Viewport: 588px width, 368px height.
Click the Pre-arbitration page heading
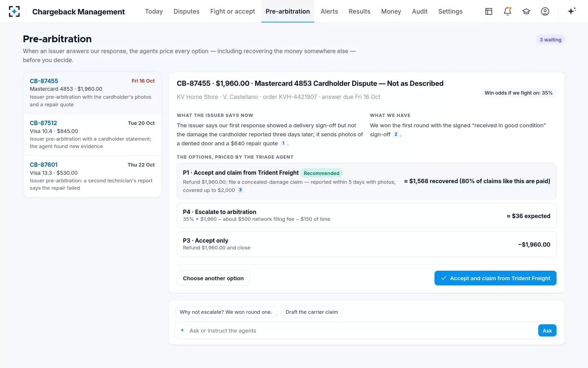[57, 39]
